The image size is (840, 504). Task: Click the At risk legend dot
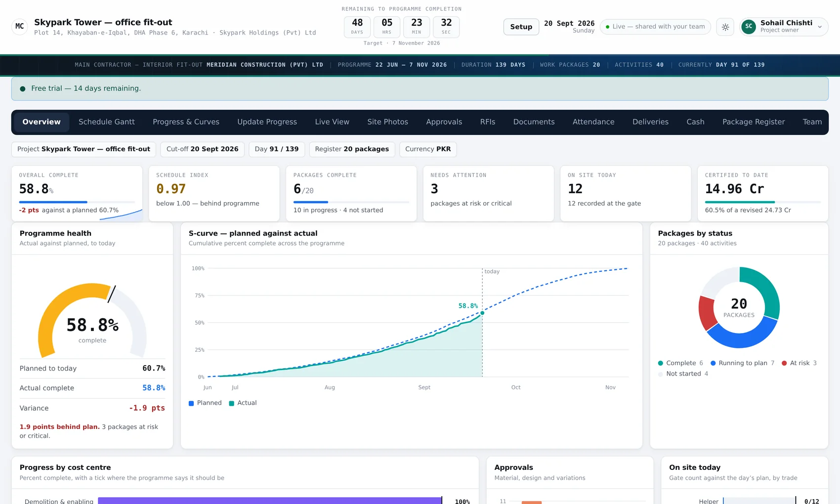[784, 363]
